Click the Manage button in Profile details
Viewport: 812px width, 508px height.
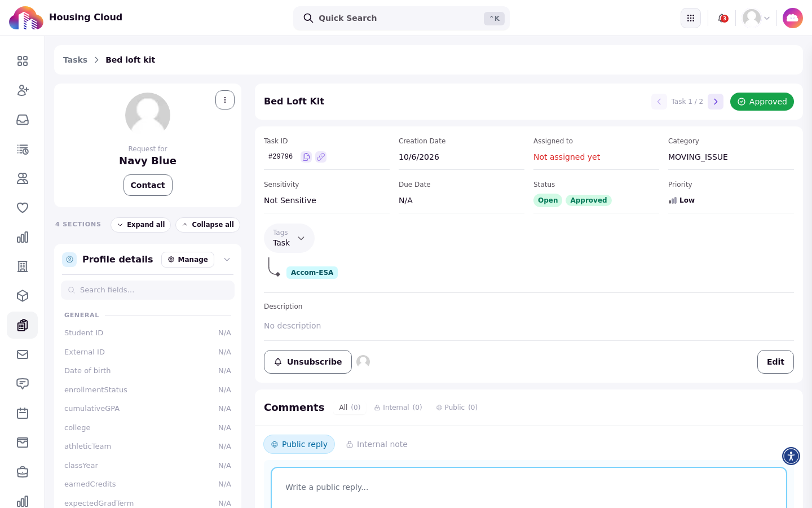pyautogui.click(x=188, y=260)
